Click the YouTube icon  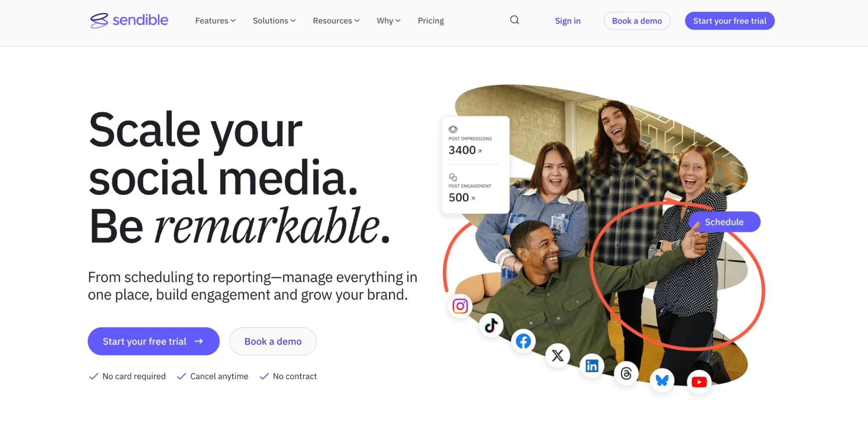pos(699,382)
